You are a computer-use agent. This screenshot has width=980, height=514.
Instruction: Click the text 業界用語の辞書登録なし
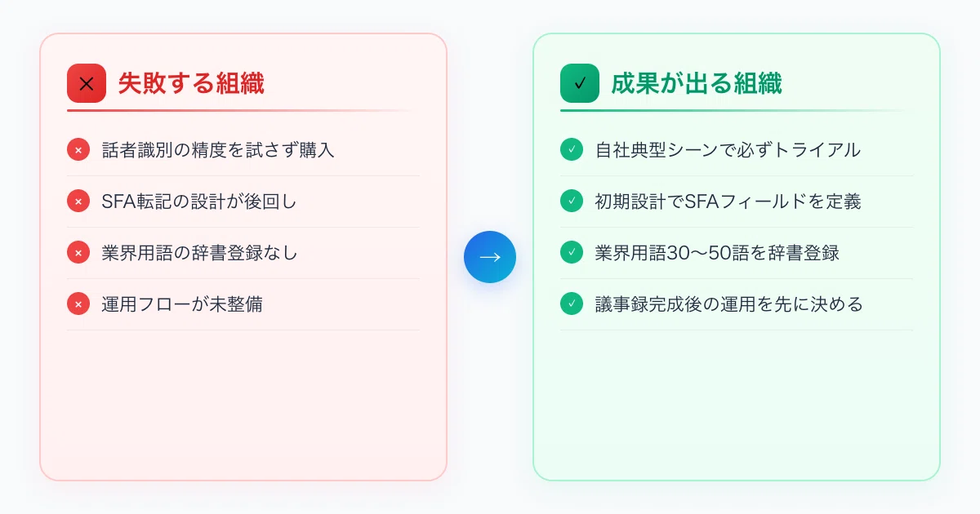click(199, 253)
